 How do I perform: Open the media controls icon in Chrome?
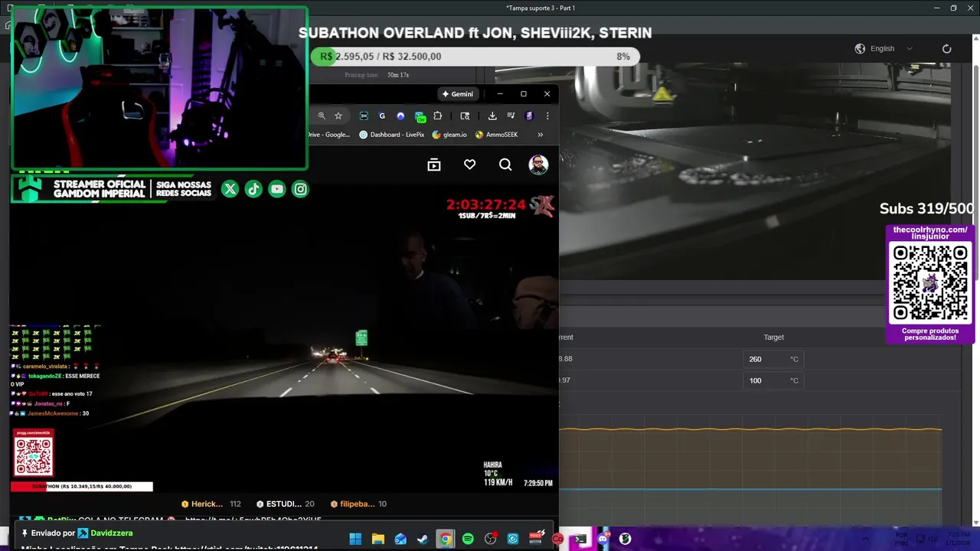511,116
